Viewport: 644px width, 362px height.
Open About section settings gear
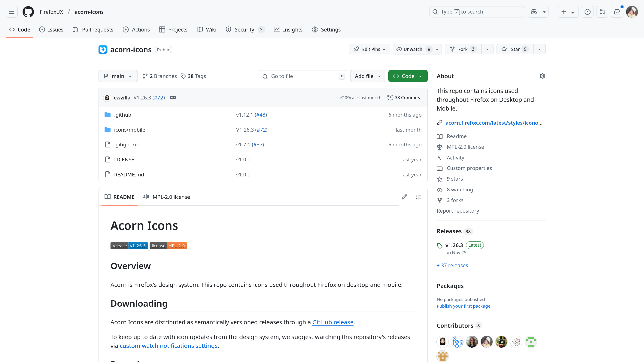point(542,76)
